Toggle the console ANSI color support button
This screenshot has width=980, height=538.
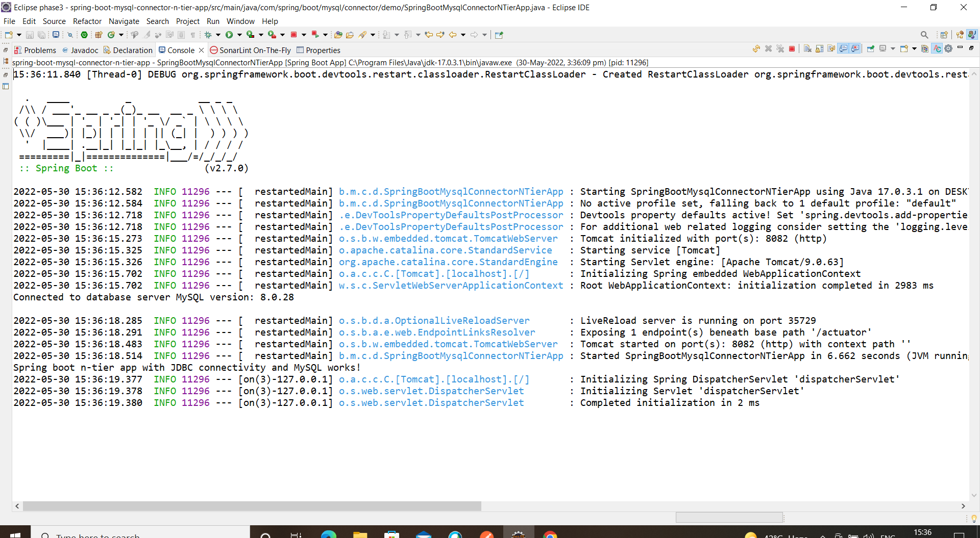click(937, 49)
